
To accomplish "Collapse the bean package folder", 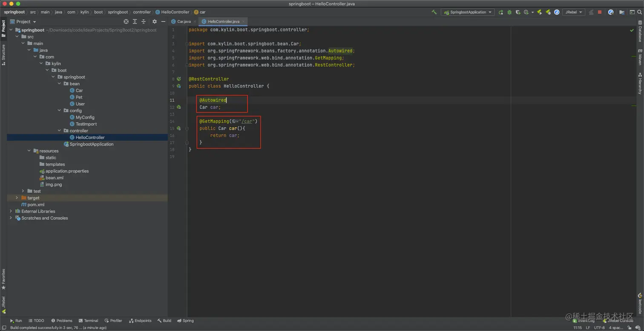I will (59, 84).
